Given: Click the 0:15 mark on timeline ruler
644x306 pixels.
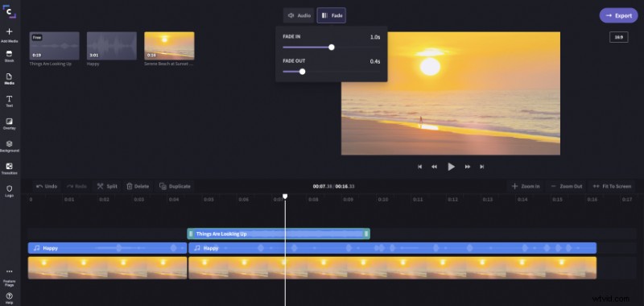Looking at the screenshot, I should (557, 200).
